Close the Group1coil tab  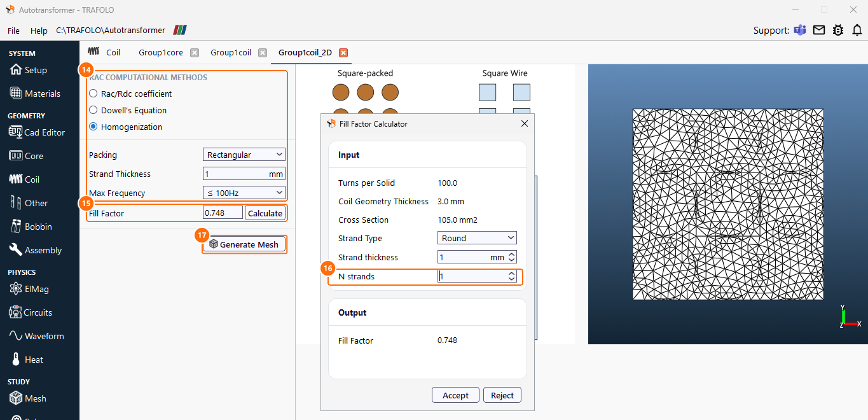tap(263, 53)
